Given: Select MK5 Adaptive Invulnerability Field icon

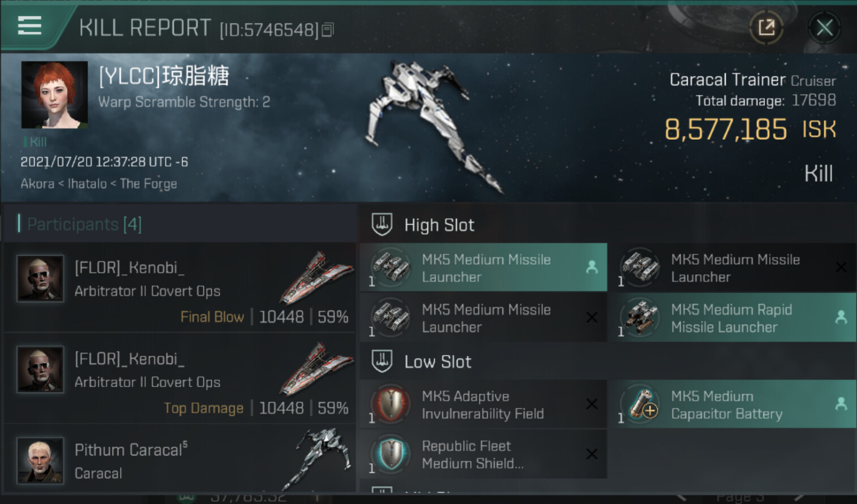Looking at the screenshot, I should click(391, 404).
